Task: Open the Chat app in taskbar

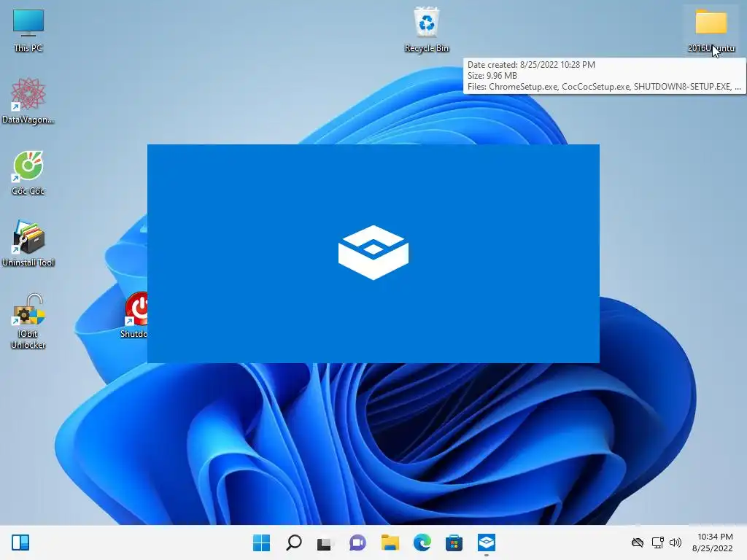Action: click(x=357, y=542)
